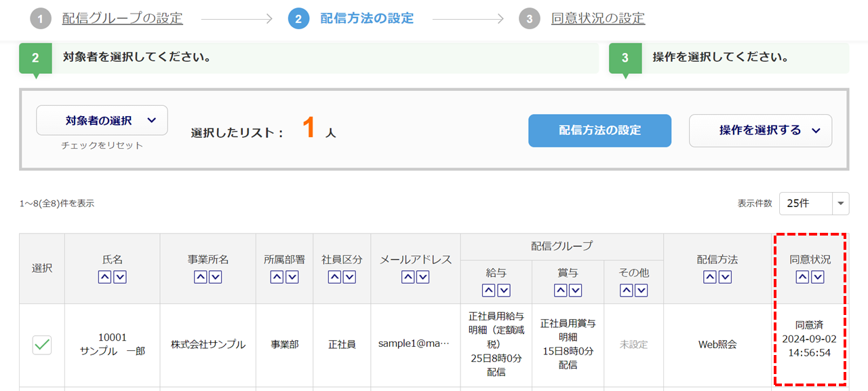Open the 対象者の選択 dropdown

coord(102,121)
